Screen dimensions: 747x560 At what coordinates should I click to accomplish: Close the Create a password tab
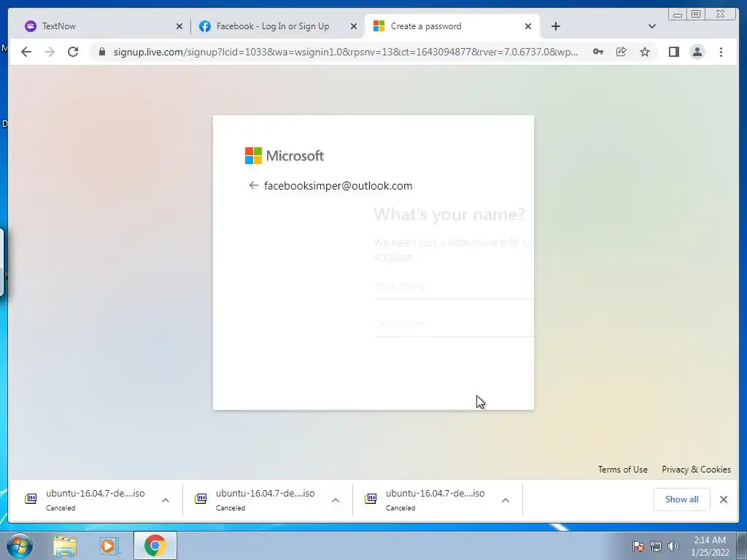(528, 26)
